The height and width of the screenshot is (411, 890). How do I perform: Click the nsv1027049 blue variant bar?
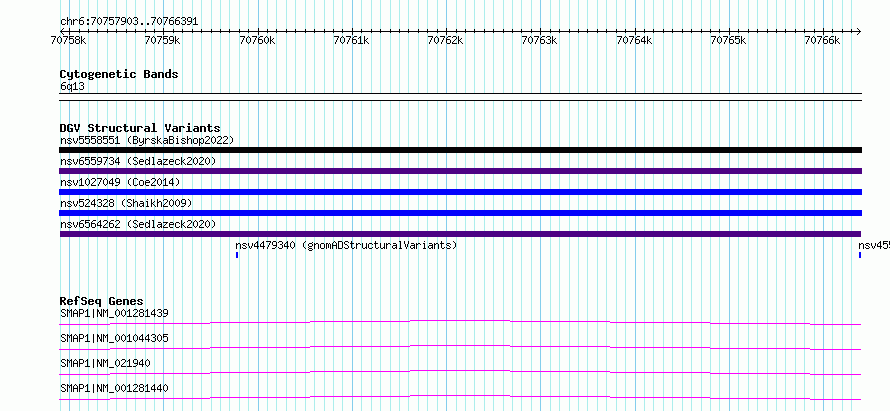point(460,192)
